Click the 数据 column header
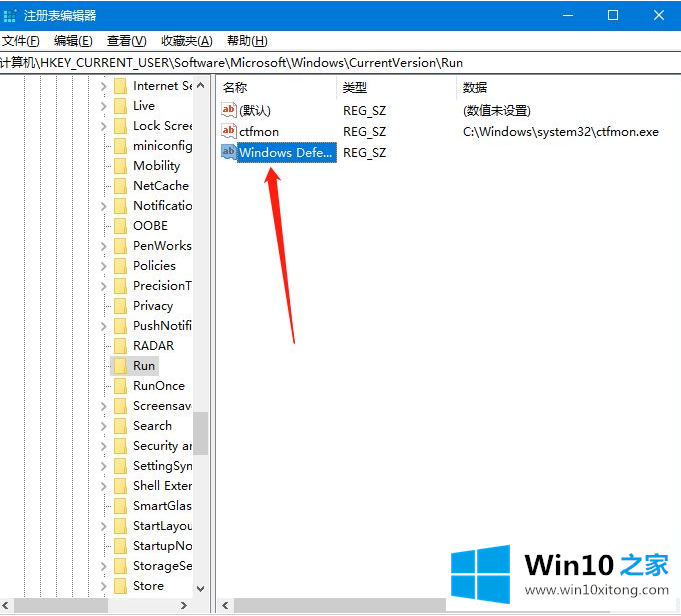Image resolution: width=681 pixels, height=616 pixels. click(x=569, y=88)
